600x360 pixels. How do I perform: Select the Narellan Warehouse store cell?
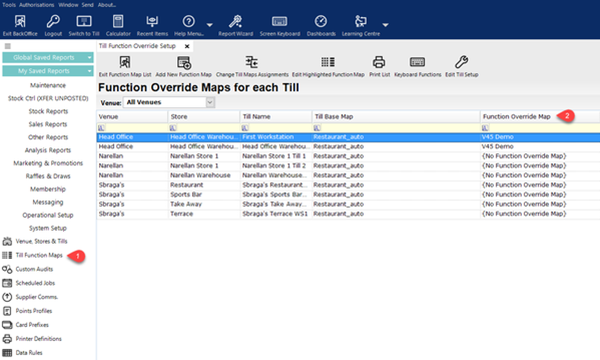tap(204, 175)
